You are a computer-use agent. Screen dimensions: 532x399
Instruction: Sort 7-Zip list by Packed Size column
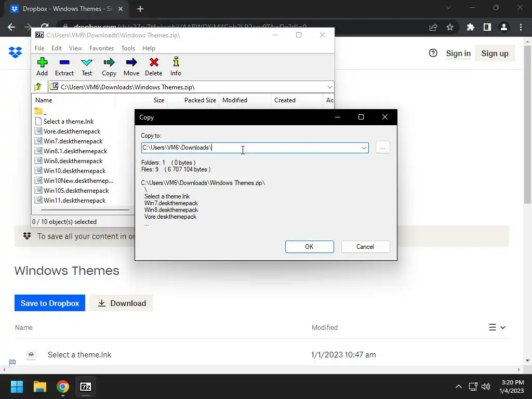tap(193, 100)
